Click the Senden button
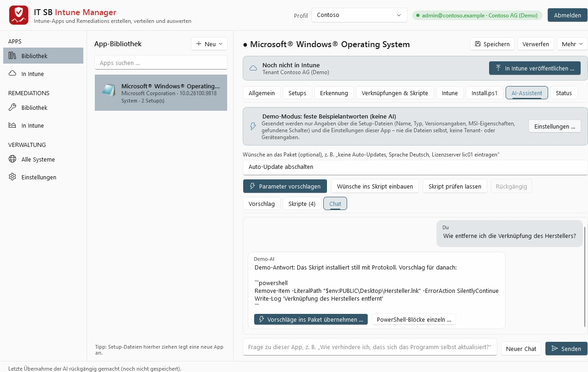Image resolution: width=588 pixels, height=372 pixels. point(566,349)
